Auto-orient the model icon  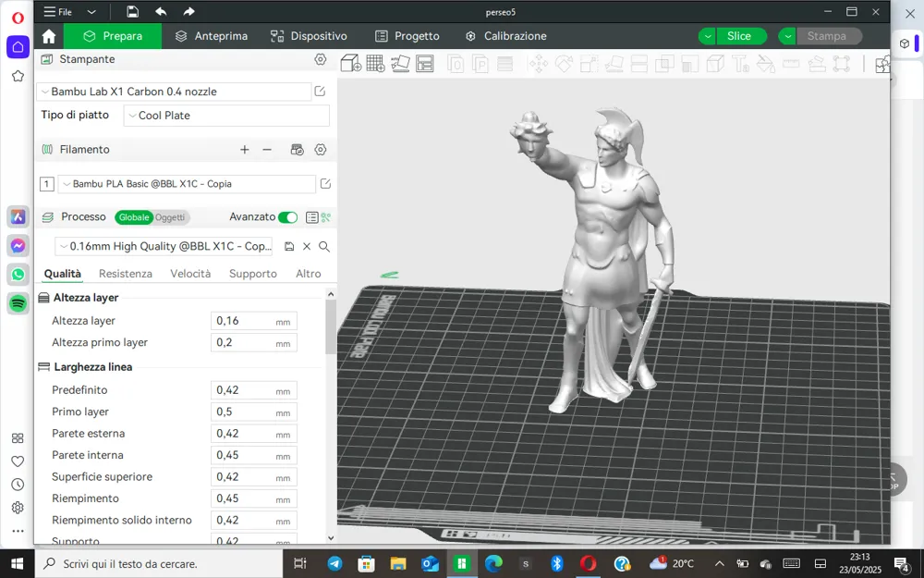[x=400, y=63]
